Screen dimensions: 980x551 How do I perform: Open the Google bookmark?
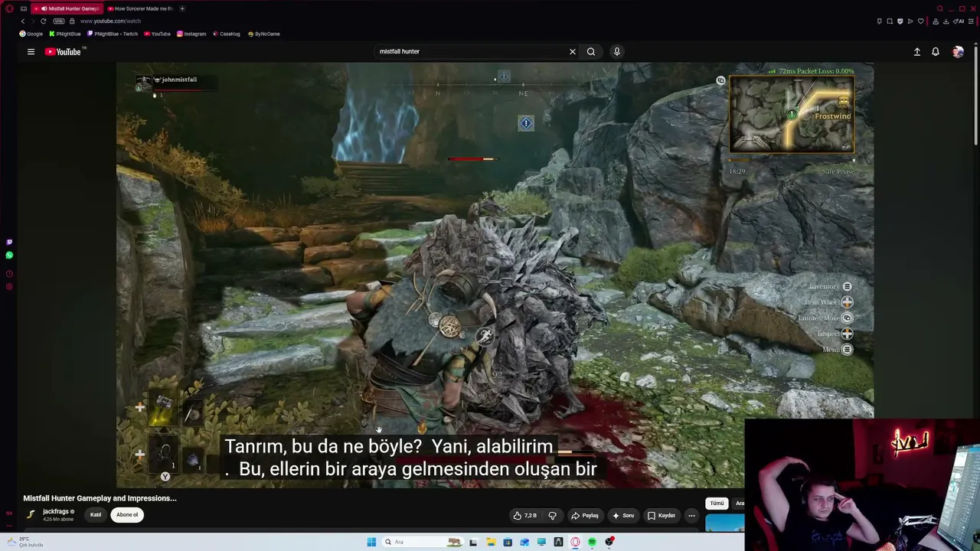click(x=31, y=34)
